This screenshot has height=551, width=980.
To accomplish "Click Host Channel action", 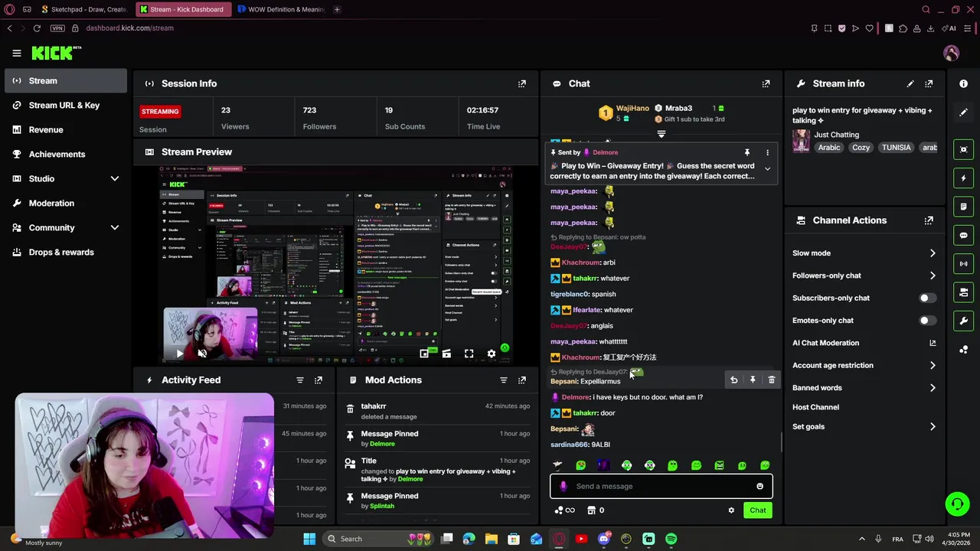I will tap(816, 407).
